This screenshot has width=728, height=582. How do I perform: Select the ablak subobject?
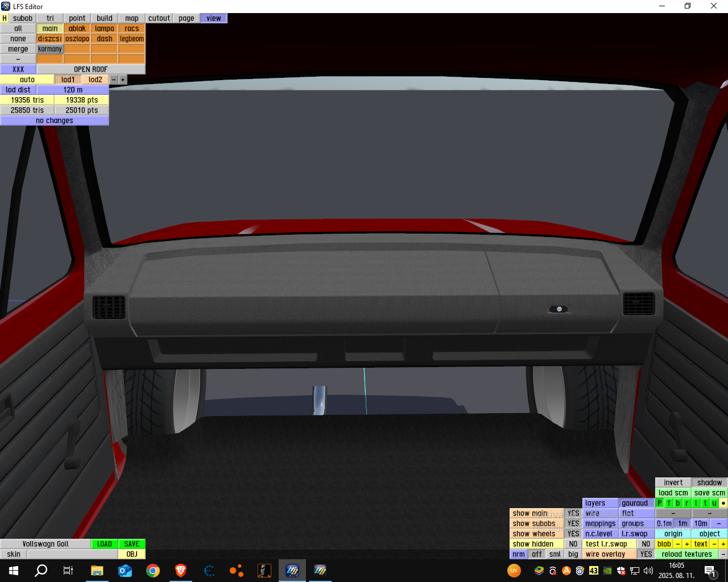click(x=77, y=28)
